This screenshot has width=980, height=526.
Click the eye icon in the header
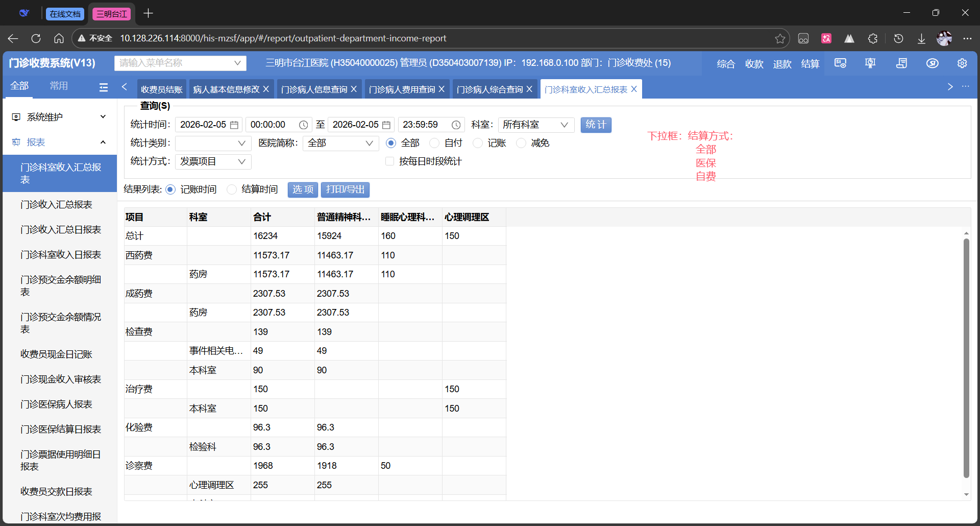933,63
